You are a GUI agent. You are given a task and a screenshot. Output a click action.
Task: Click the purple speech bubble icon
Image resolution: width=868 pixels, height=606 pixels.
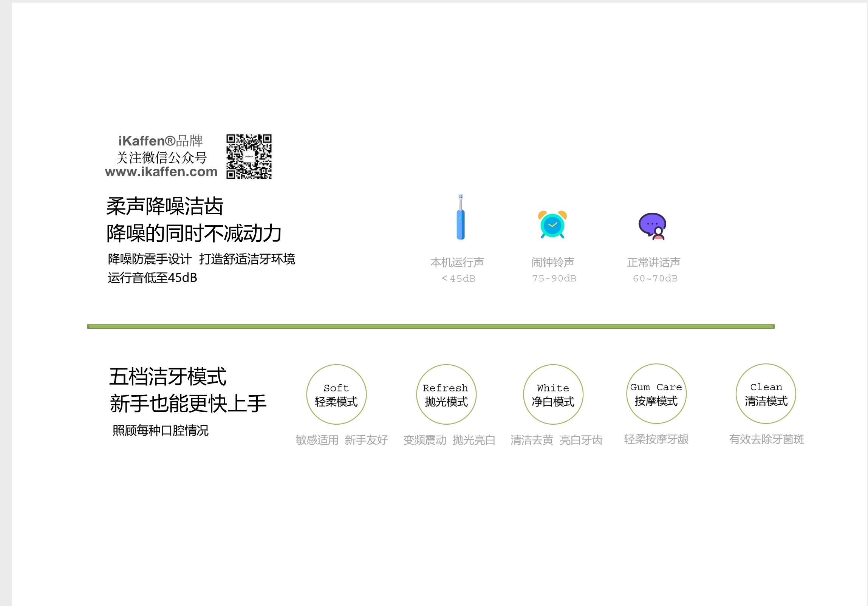click(x=653, y=226)
